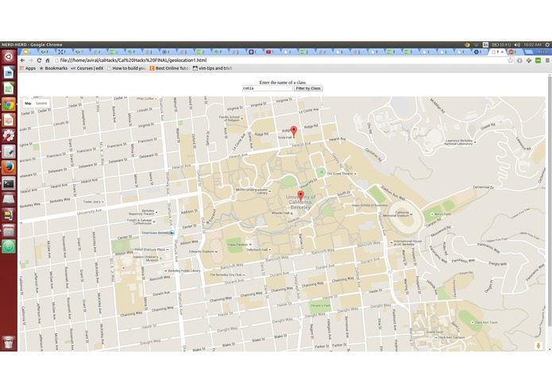Bookmark this page with the star

(511, 60)
